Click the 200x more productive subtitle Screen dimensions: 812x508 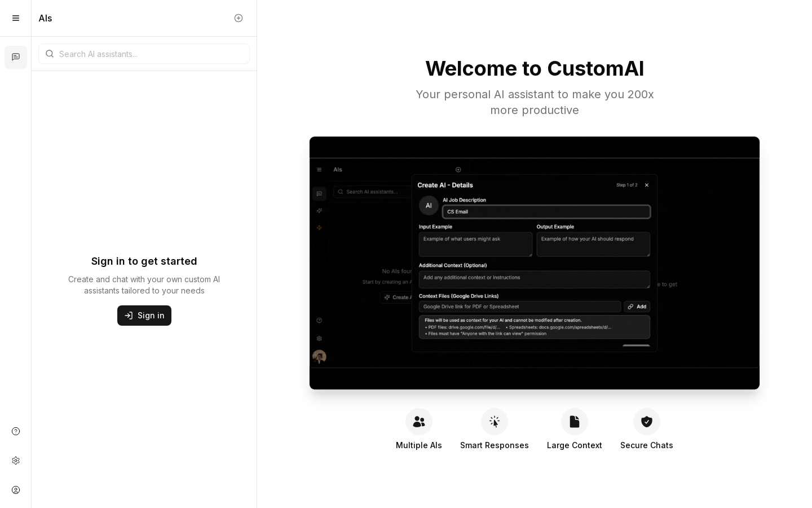(x=535, y=102)
